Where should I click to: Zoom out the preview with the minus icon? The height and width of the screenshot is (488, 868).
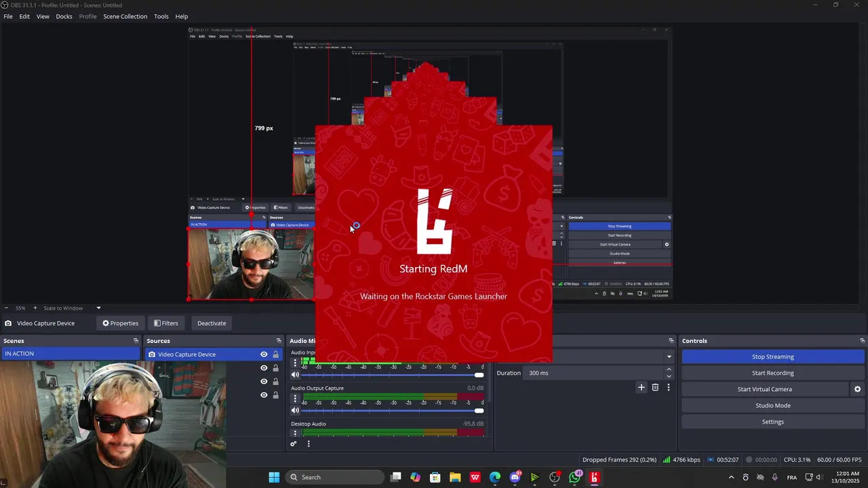tap(6, 308)
